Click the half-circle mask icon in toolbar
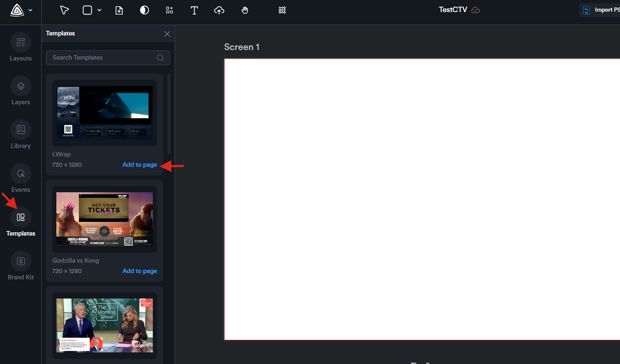Image resolution: width=620 pixels, height=364 pixels. [144, 10]
